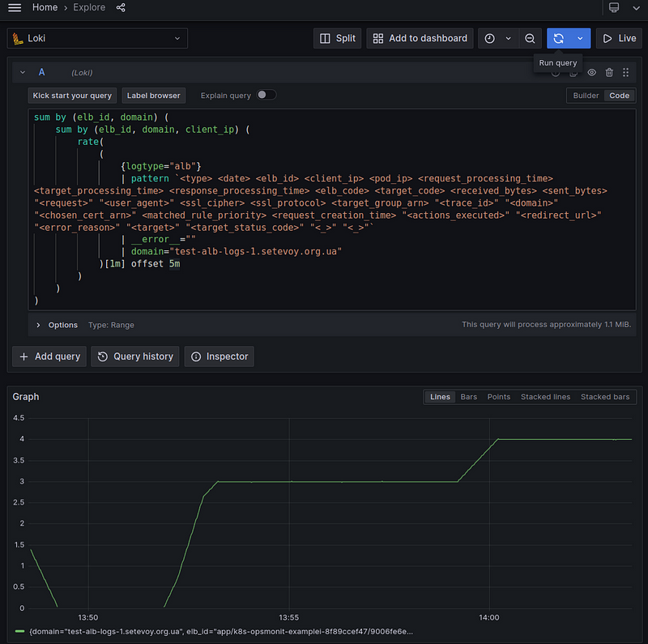Image resolution: width=648 pixels, height=644 pixels.
Task: Hide query A using the eye icon
Action: pos(592,73)
